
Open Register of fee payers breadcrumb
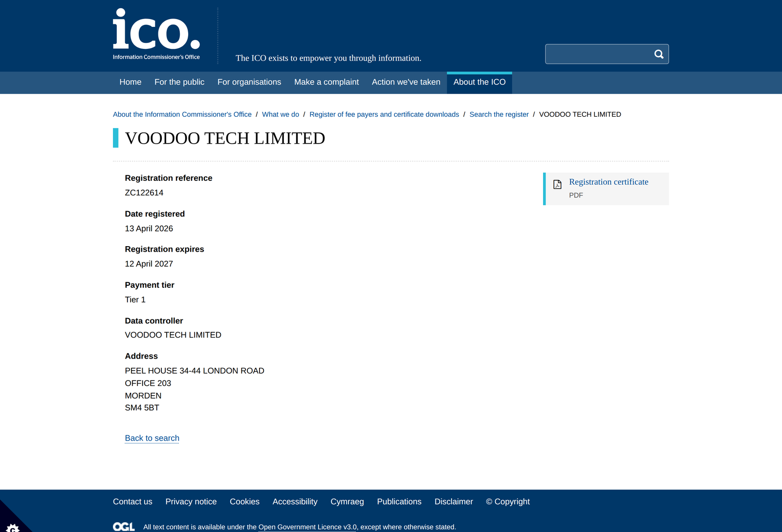coord(384,114)
